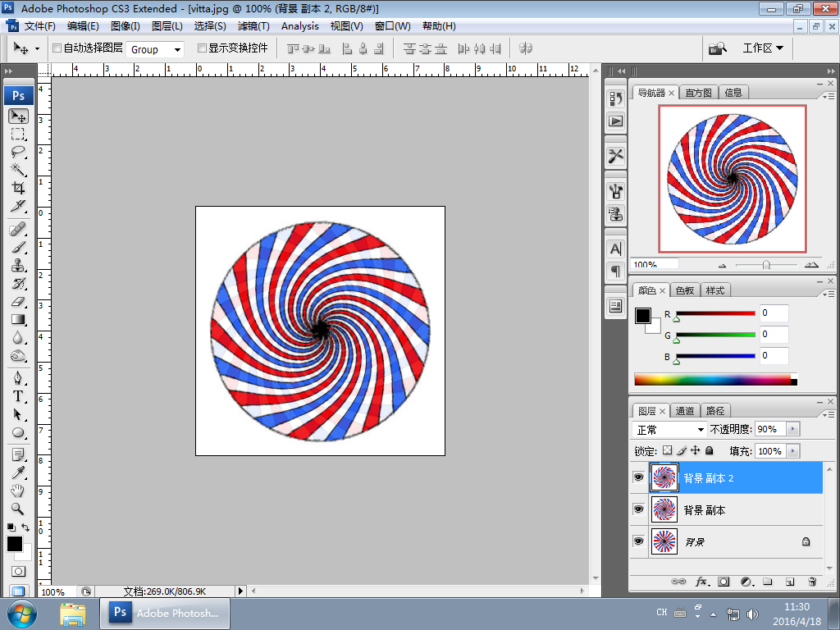Hide the 背景 副本 2 layer
This screenshot has height=630, width=840.
[638, 477]
